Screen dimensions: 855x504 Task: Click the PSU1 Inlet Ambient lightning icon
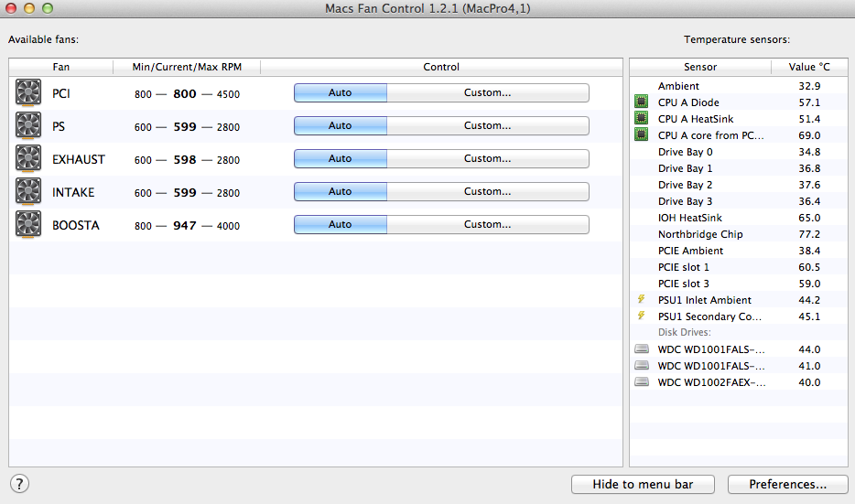click(x=641, y=299)
